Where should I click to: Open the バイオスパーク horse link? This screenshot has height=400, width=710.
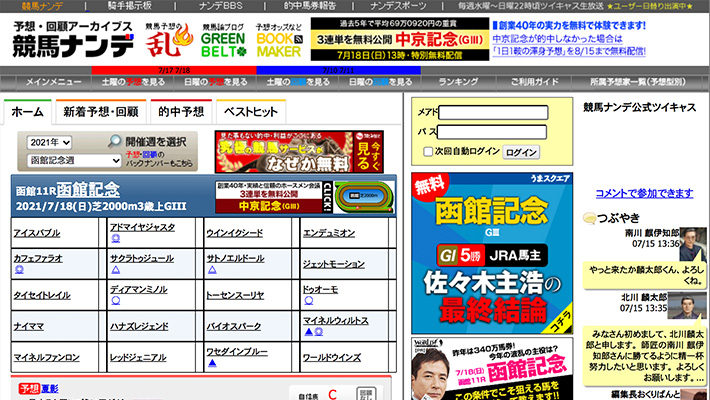tap(234, 326)
